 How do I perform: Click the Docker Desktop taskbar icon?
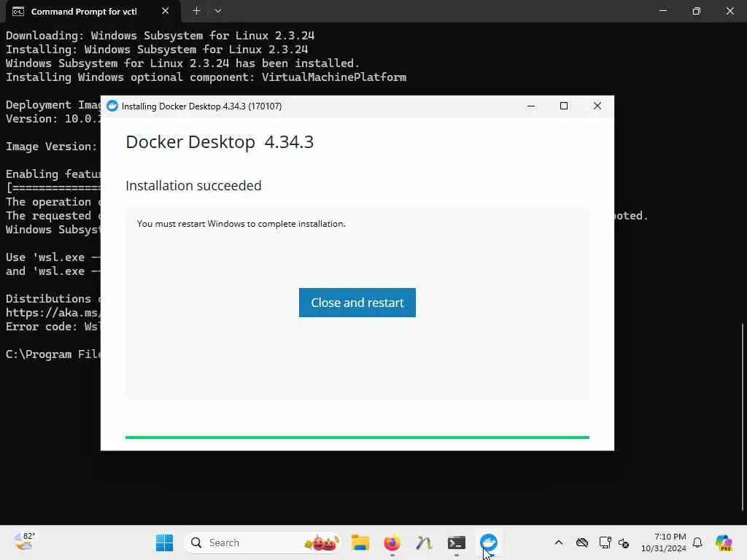489,542
